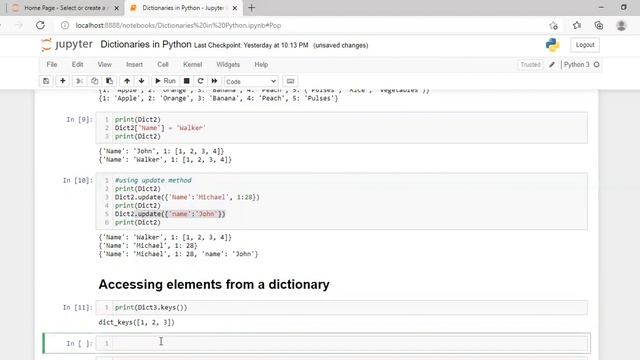Close the Home Page browser tab
This screenshot has height=360, width=640.
(116, 8)
